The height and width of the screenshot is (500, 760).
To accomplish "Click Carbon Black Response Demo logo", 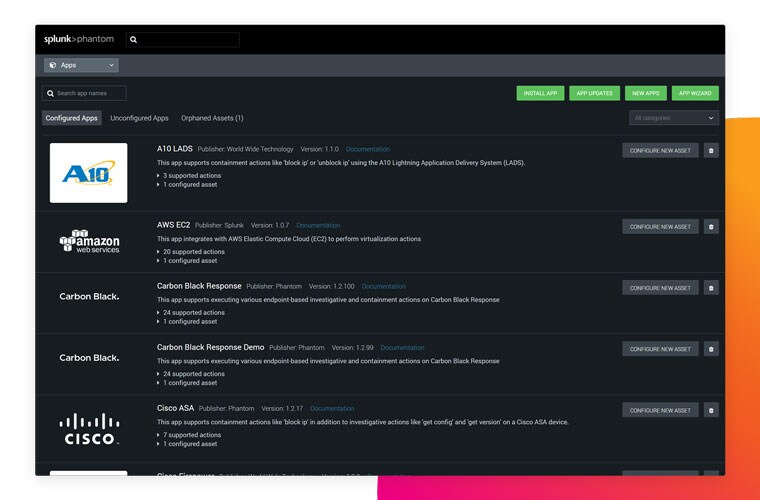I will 89,358.
